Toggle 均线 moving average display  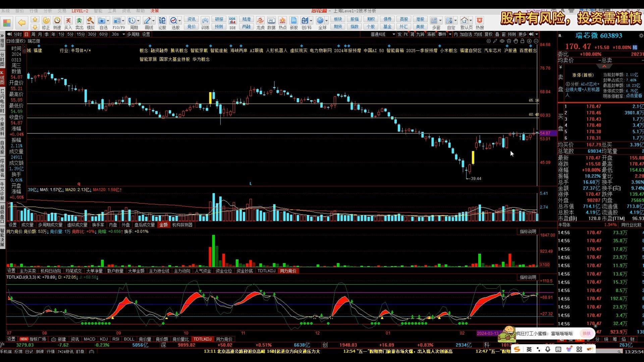click(x=478, y=34)
